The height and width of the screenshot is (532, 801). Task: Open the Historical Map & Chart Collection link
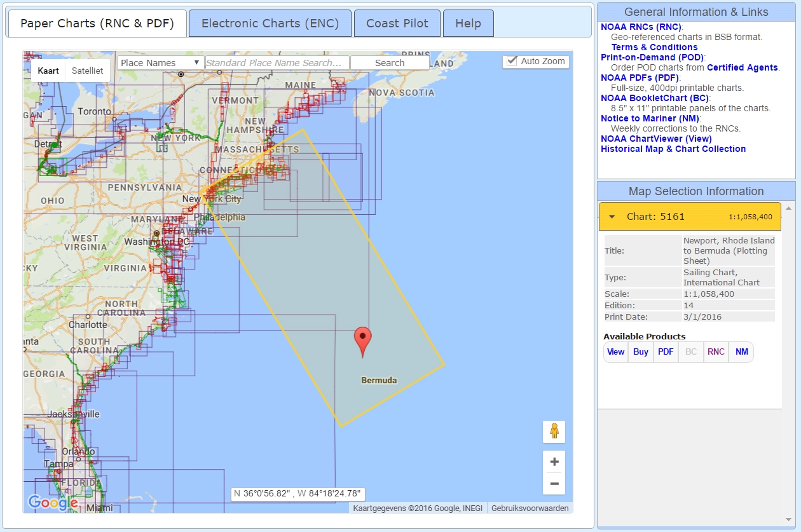(674, 149)
